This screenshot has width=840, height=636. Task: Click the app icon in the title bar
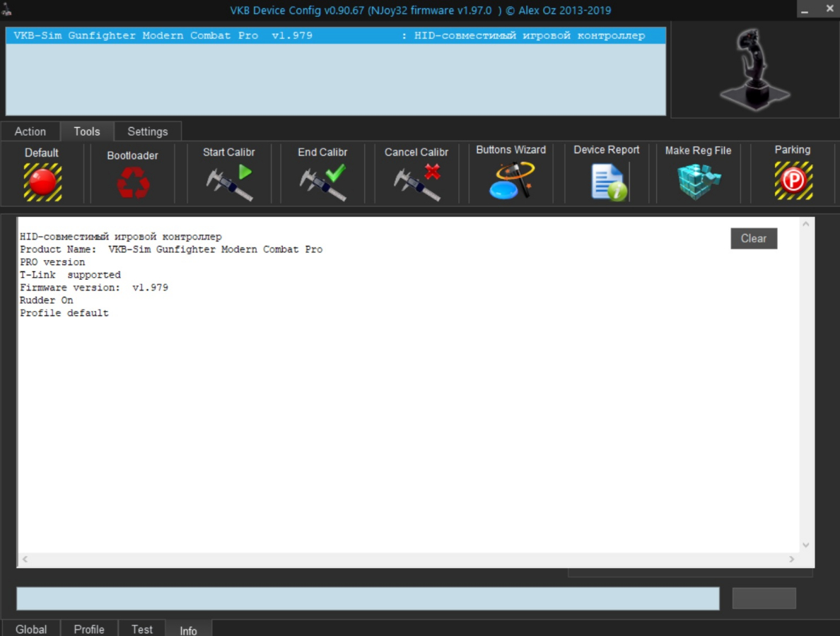pyautogui.click(x=6, y=10)
